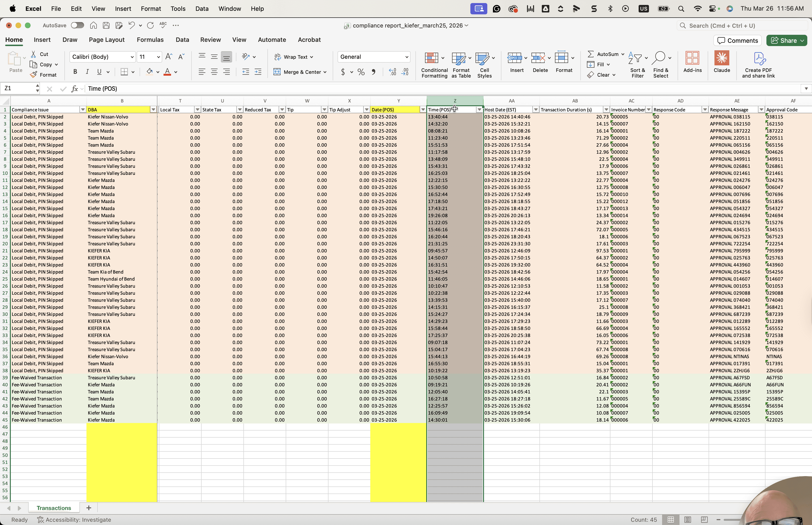Apply center horizontal alignment
Viewport: 812px width, 525px height.
214,72
